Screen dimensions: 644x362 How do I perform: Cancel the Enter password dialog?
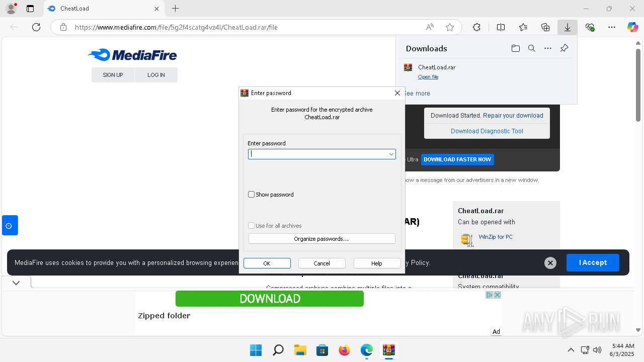click(x=321, y=263)
